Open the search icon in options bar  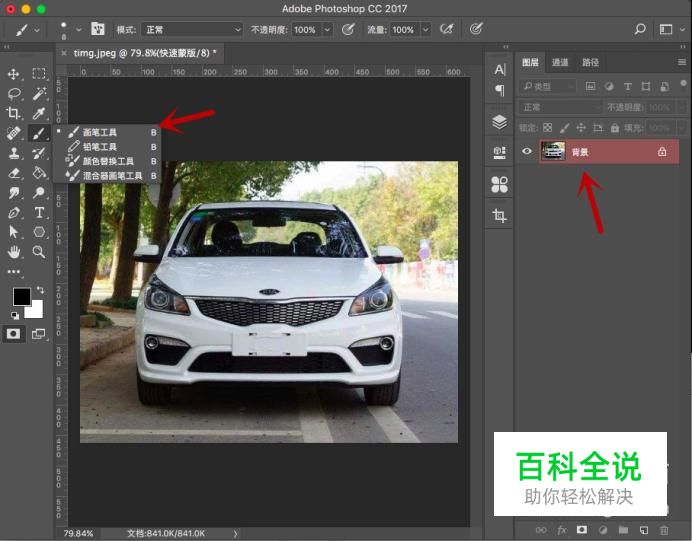click(x=640, y=29)
